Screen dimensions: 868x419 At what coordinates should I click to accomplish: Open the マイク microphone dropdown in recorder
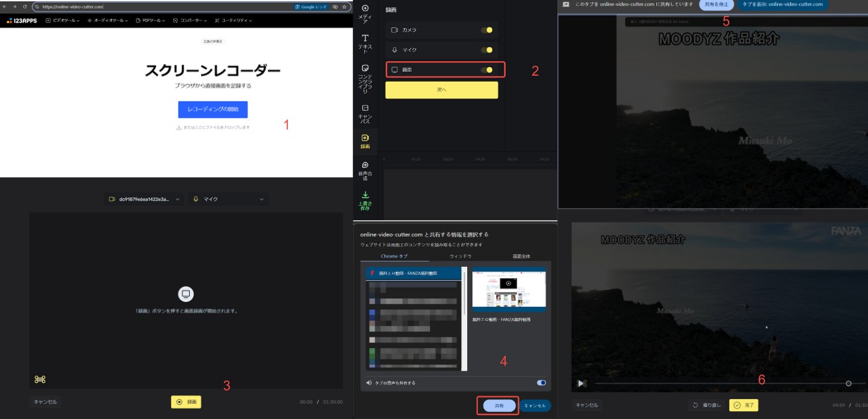click(228, 199)
